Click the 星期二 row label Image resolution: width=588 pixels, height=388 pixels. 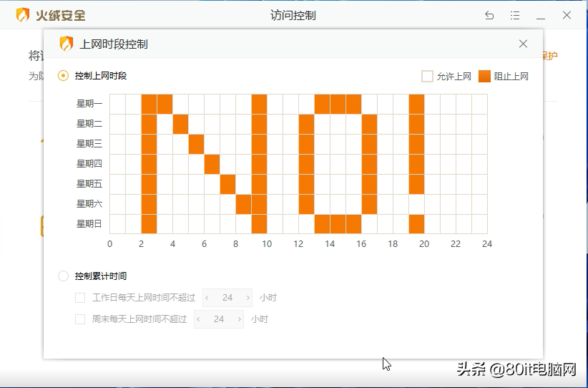[x=89, y=124]
